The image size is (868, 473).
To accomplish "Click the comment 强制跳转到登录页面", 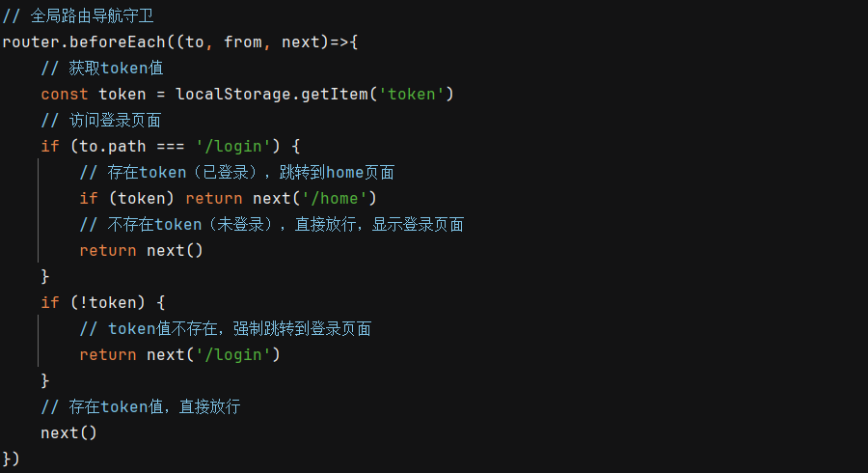I will 225,328.
